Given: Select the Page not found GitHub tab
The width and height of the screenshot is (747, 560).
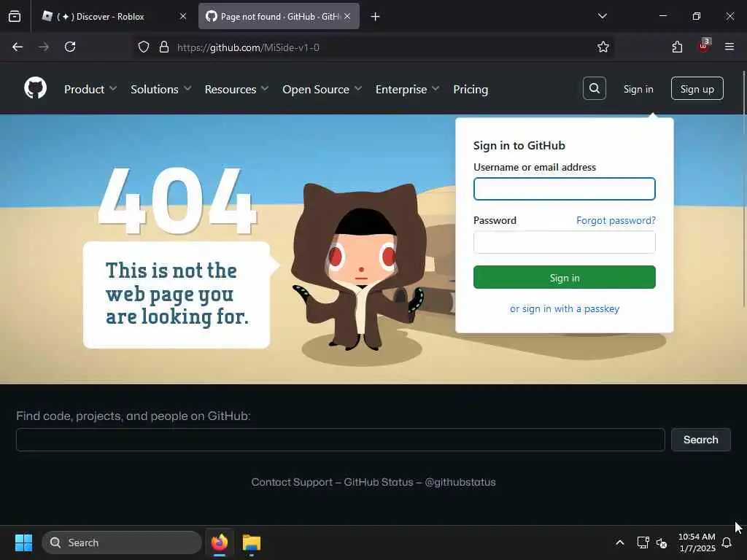Looking at the screenshot, I should [x=279, y=16].
